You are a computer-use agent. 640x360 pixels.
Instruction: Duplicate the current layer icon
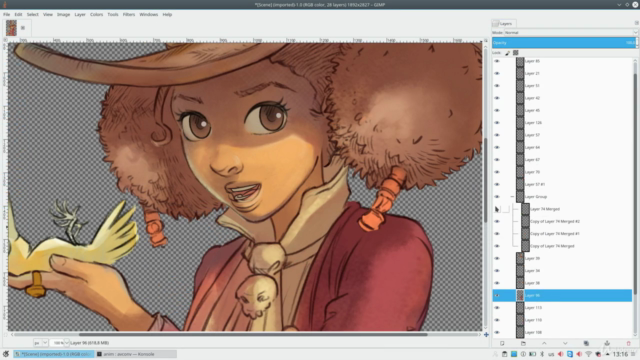pyautogui.click(x=586, y=343)
